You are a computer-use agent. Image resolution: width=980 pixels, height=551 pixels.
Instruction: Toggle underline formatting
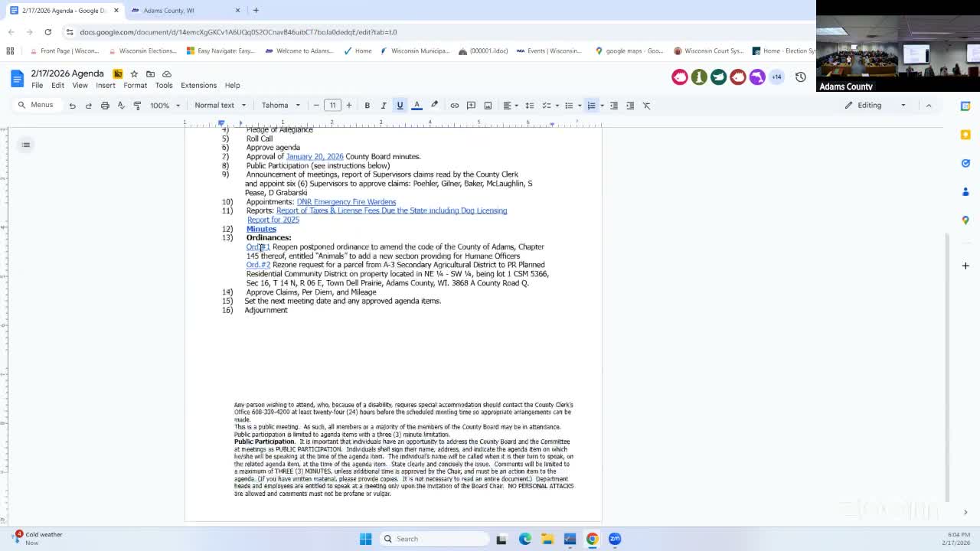point(400,106)
